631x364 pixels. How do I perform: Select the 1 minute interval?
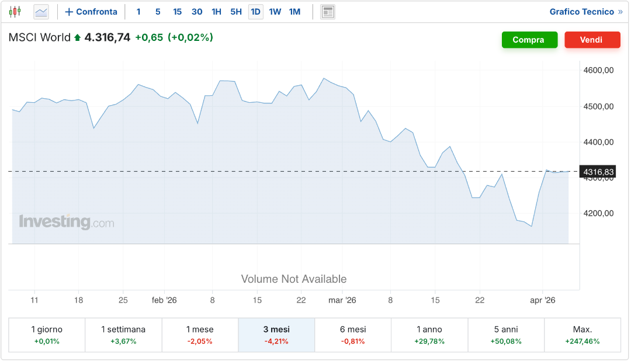coord(138,12)
